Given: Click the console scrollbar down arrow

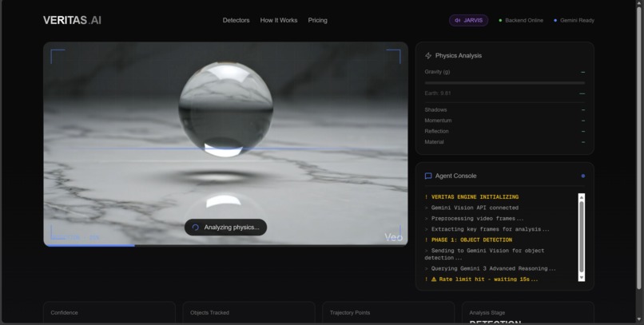Looking at the screenshot, I should (x=581, y=278).
